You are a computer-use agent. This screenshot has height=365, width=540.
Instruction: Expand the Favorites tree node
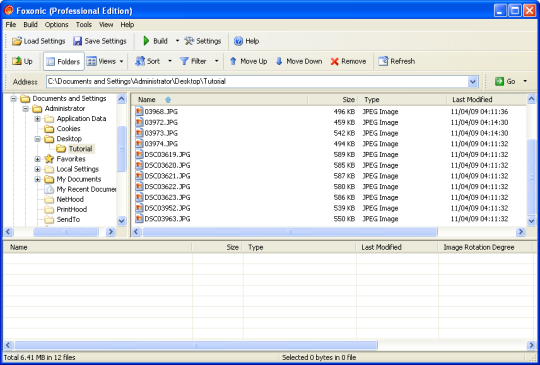click(x=38, y=159)
